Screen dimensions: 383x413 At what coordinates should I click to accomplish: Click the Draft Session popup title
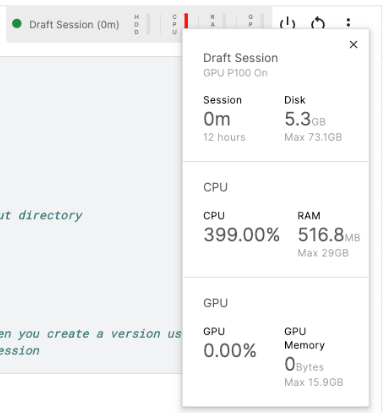click(241, 58)
